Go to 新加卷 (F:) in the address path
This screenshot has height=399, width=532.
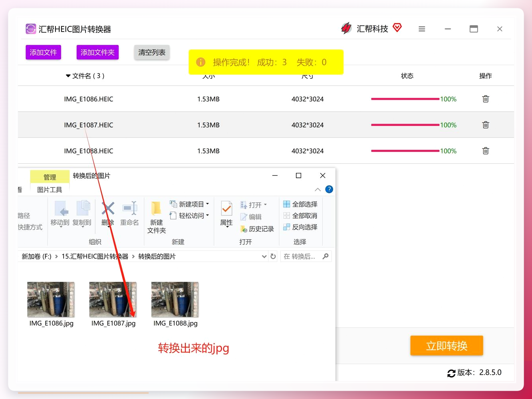click(x=36, y=256)
